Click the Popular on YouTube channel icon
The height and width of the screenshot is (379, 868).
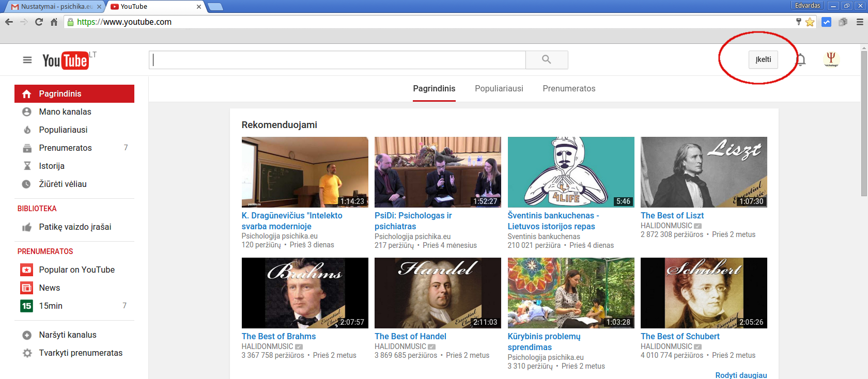tap(26, 270)
